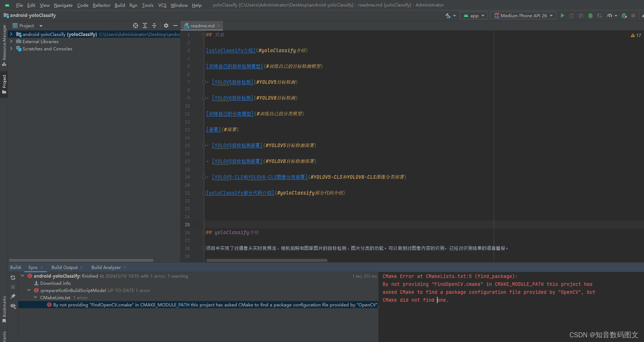
Task: Collapse the android-yoloClassify node in Build output
Action: tap(22, 276)
